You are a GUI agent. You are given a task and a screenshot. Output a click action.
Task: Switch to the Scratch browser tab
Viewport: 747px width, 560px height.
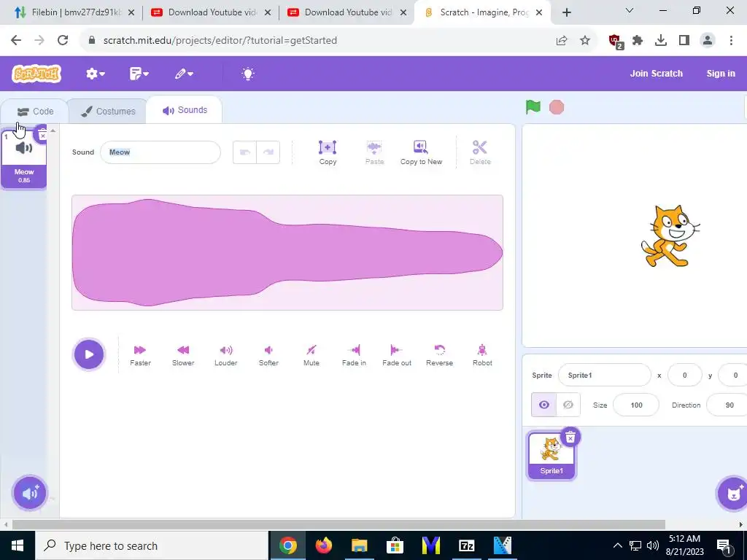tap(483, 12)
